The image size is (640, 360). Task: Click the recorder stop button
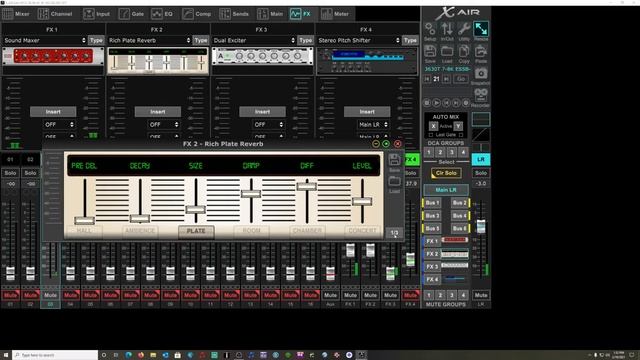[427, 103]
